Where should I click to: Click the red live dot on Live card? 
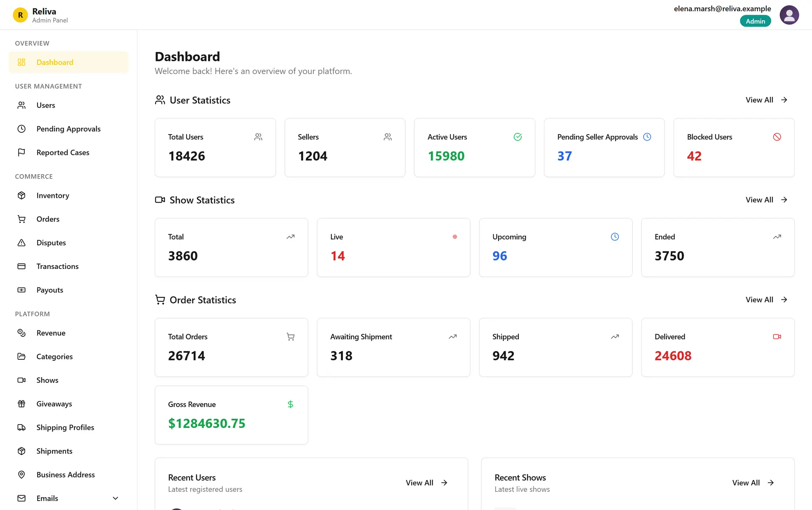pos(455,237)
